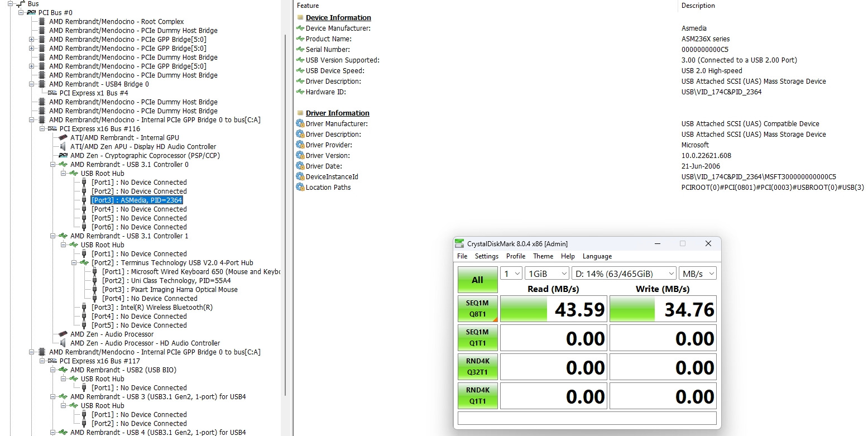Viewport: 868px width, 436px height.
Task: Click the empty comment field in CrystalDiskMark
Action: pos(587,418)
